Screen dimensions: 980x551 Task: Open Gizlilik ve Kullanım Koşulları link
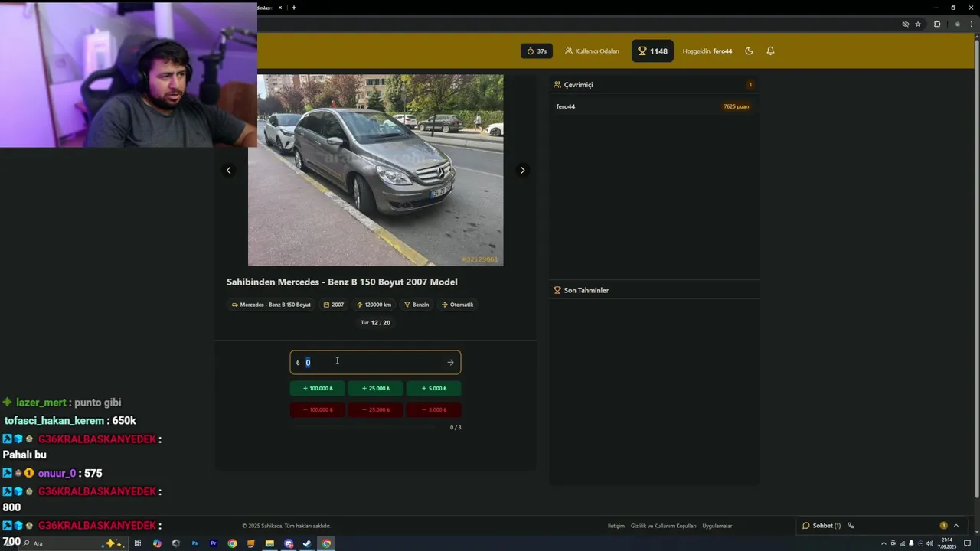[664, 526]
